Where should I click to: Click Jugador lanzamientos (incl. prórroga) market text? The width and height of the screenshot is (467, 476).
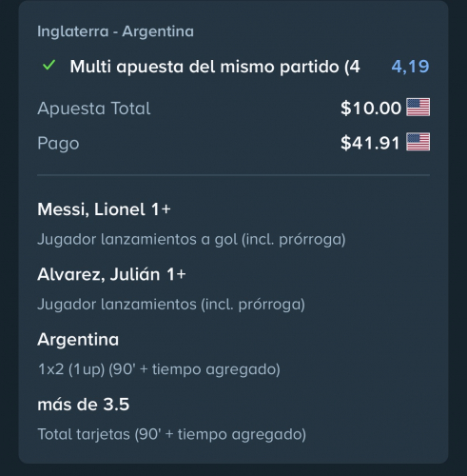(171, 305)
